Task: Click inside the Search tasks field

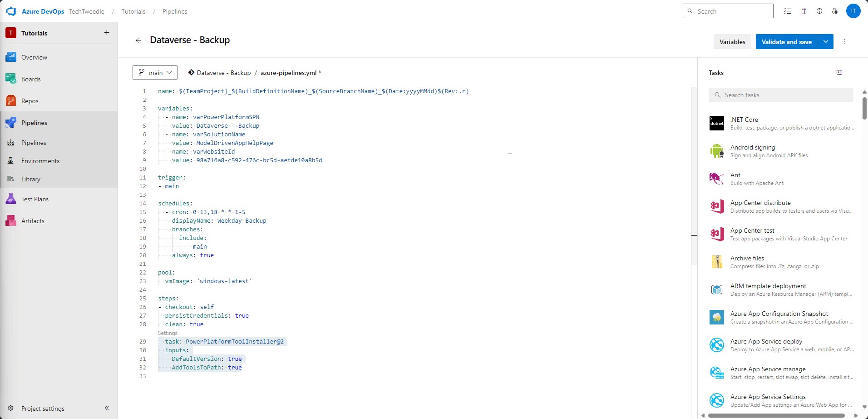Action: coord(780,95)
